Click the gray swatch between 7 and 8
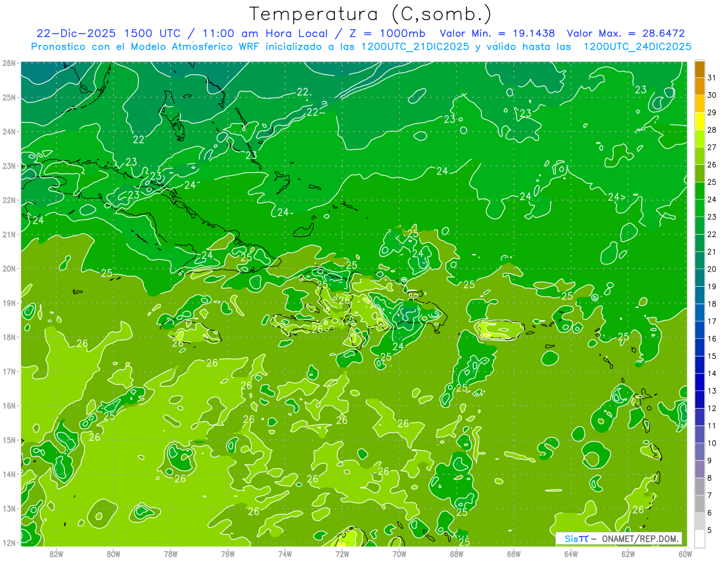Viewport: 728px width, 562px height. (699, 486)
